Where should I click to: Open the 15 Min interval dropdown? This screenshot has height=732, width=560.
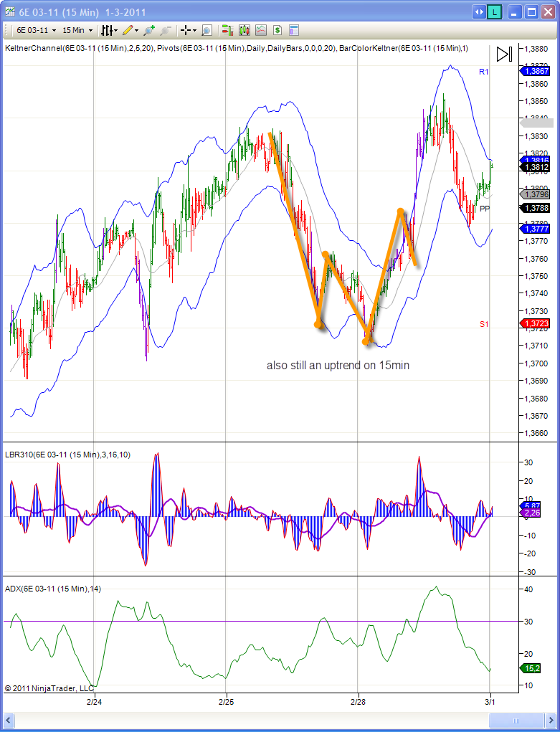click(77, 30)
